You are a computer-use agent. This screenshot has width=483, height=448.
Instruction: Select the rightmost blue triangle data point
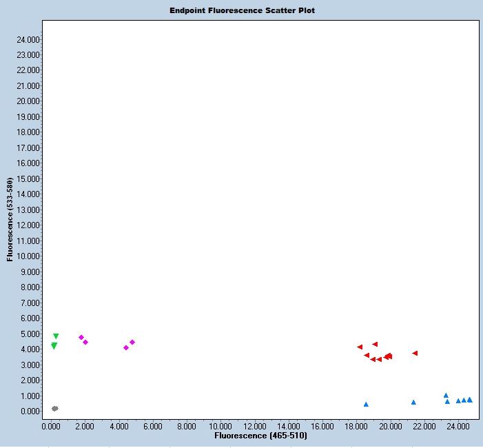[x=470, y=400]
